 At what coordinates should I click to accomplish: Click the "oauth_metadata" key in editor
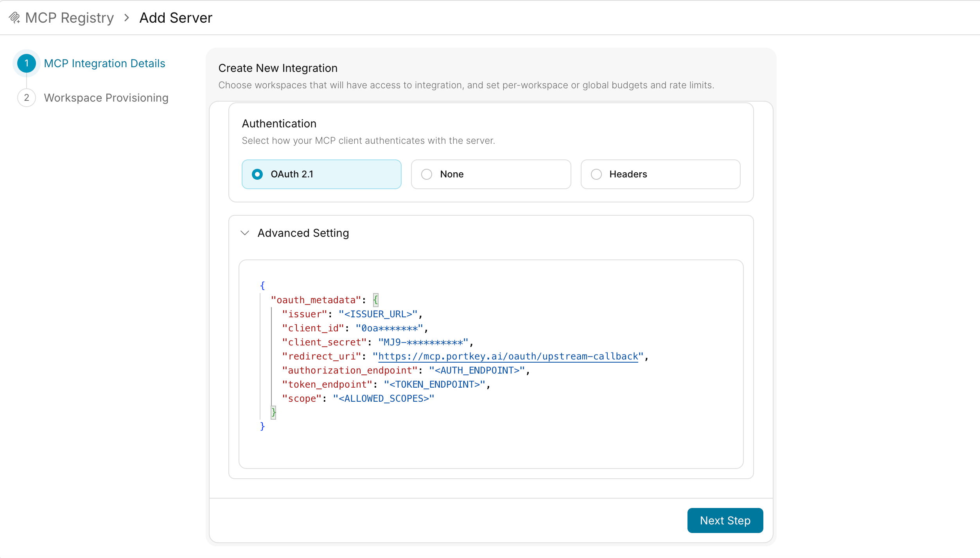click(316, 300)
